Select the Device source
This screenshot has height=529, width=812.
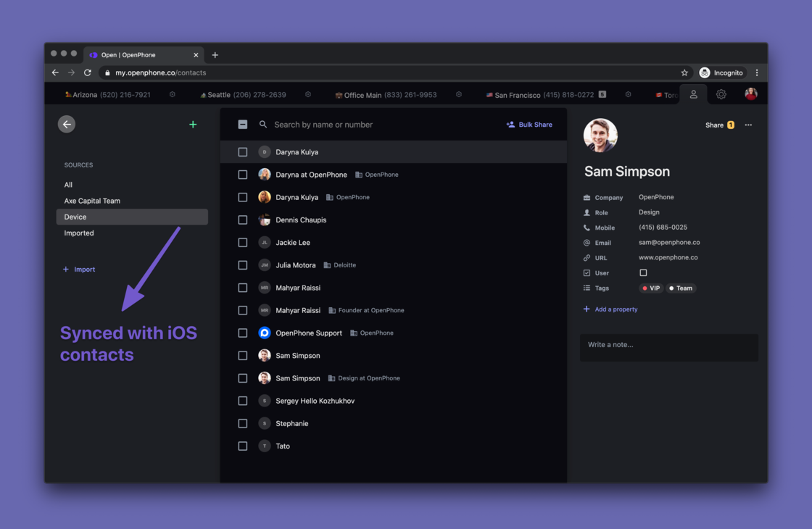tap(131, 217)
